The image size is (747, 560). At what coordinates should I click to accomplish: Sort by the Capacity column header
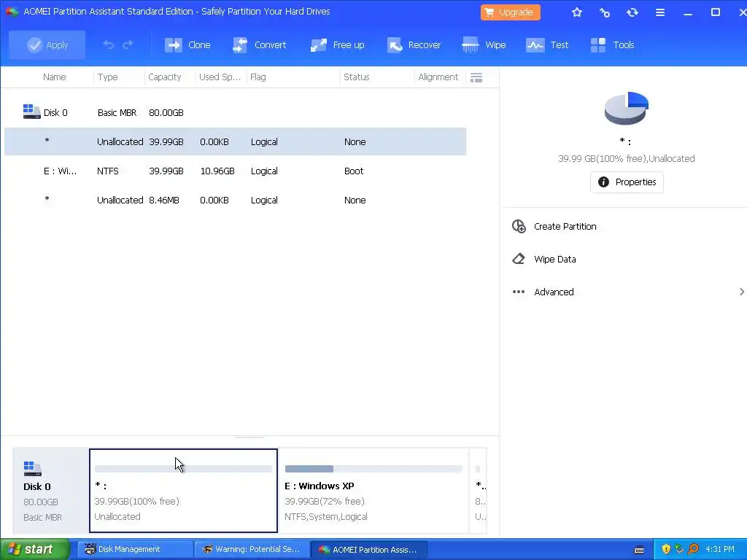pyautogui.click(x=164, y=77)
